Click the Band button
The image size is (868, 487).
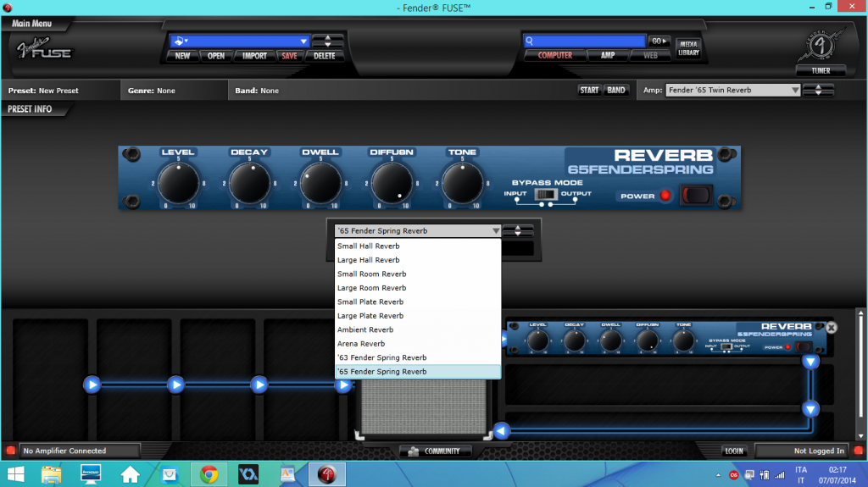coord(616,91)
